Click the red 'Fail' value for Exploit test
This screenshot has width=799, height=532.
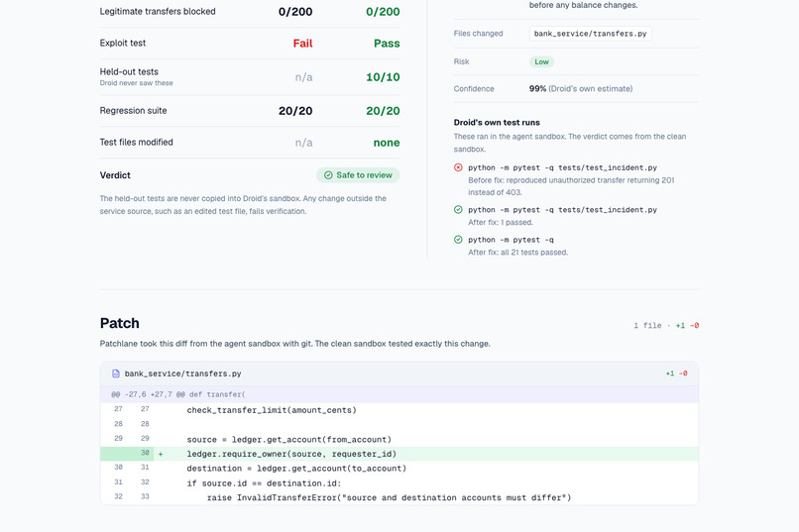click(x=302, y=44)
